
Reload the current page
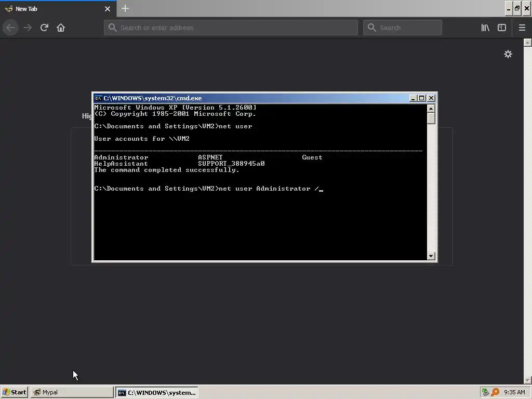44,28
